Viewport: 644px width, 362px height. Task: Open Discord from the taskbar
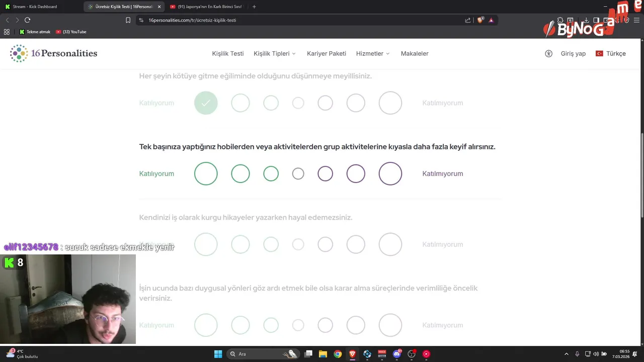[397, 354]
